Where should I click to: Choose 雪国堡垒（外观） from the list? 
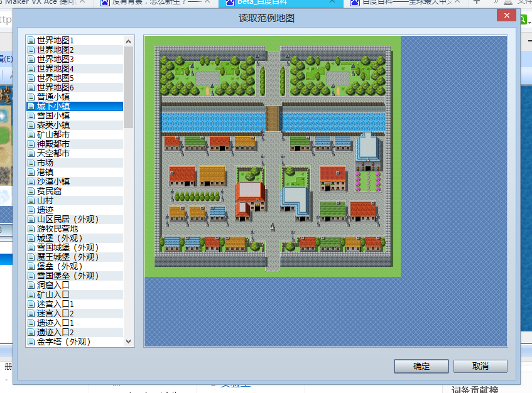(75, 276)
